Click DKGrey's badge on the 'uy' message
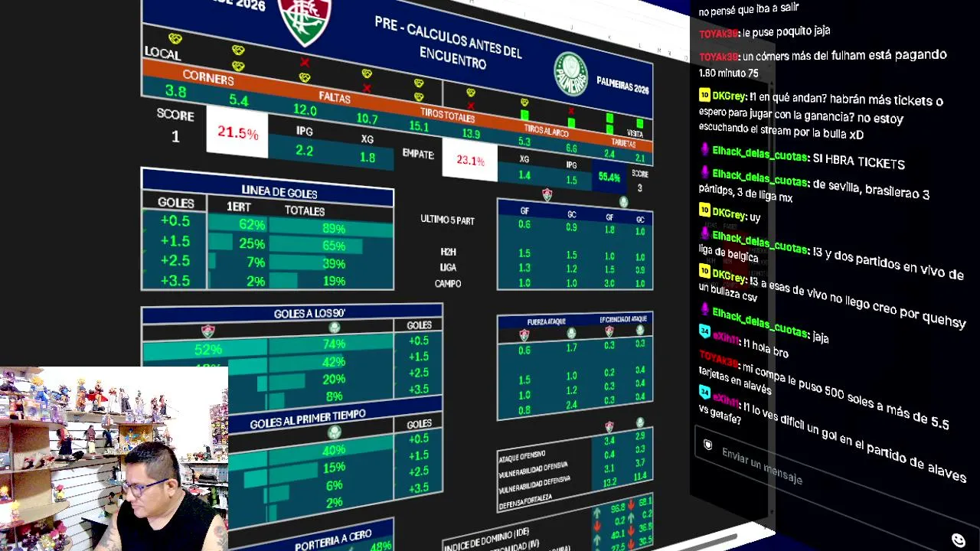Screen dimensions: 980x551 [x=704, y=210]
